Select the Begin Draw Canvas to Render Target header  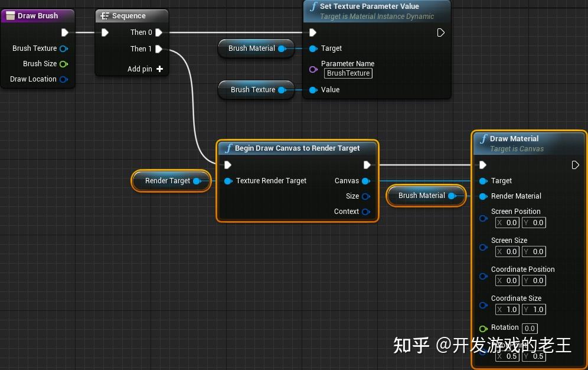pyautogui.click(x=295, y=148)
